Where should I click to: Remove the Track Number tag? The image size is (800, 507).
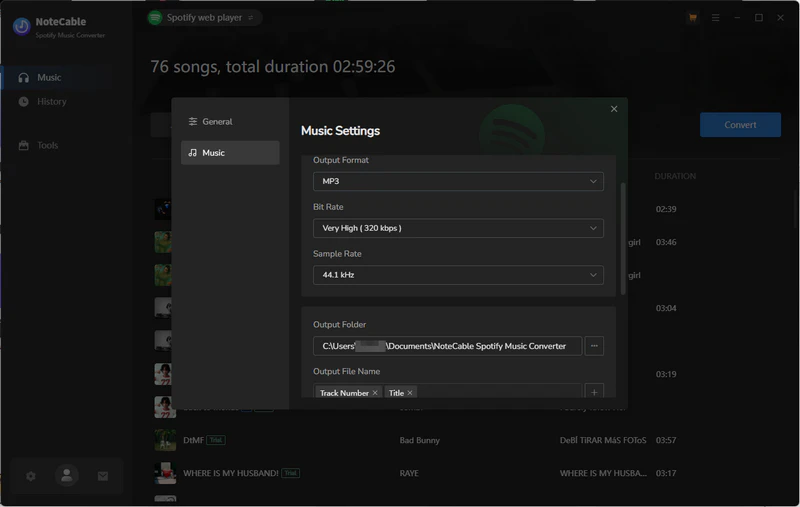point(375,393)
